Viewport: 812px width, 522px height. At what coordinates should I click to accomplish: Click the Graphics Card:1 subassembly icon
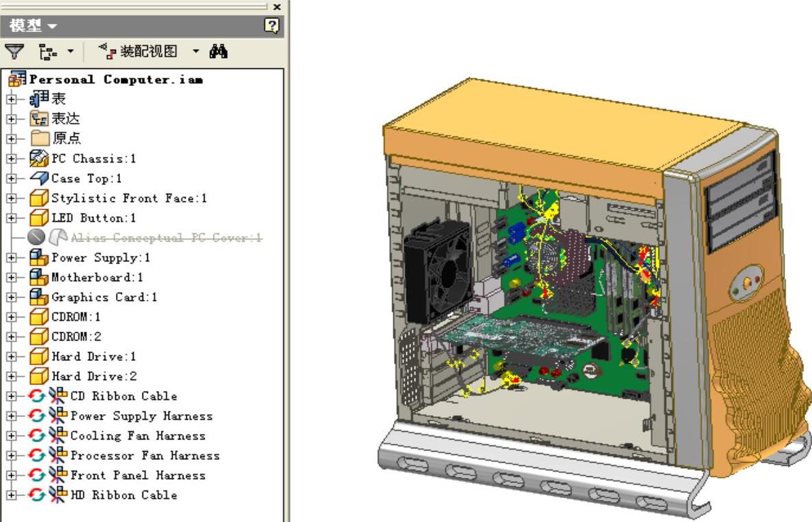pyautogui.click(x=39, y=297)
